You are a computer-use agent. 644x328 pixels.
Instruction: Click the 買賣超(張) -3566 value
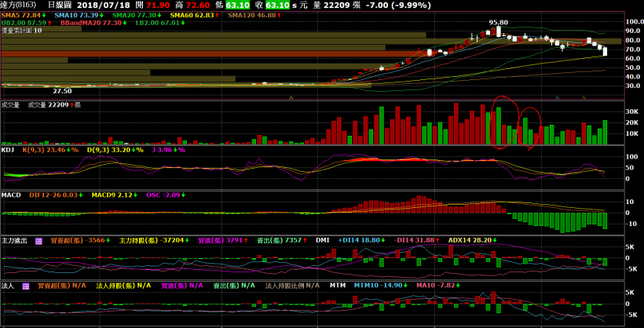coord(81,241)
